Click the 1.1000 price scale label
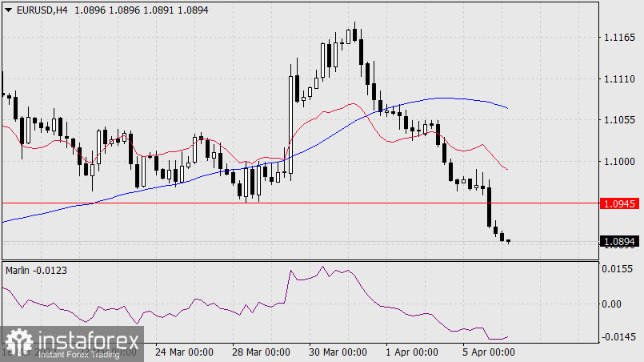 619,162
